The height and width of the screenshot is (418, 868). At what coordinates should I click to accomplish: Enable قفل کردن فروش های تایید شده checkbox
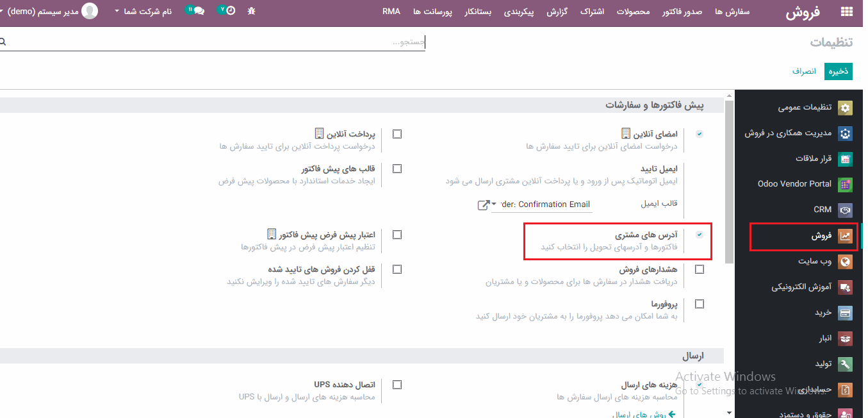[x=397, y=269]
